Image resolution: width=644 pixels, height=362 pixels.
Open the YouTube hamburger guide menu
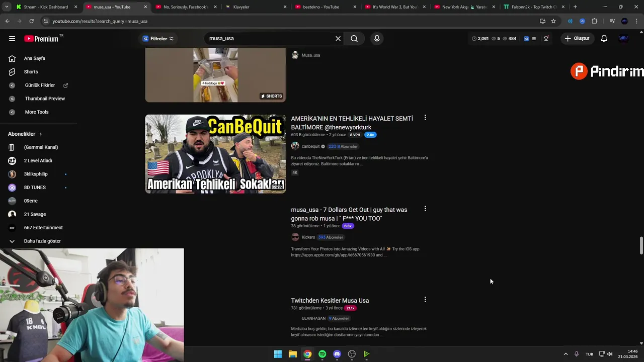tap(12, 38)
